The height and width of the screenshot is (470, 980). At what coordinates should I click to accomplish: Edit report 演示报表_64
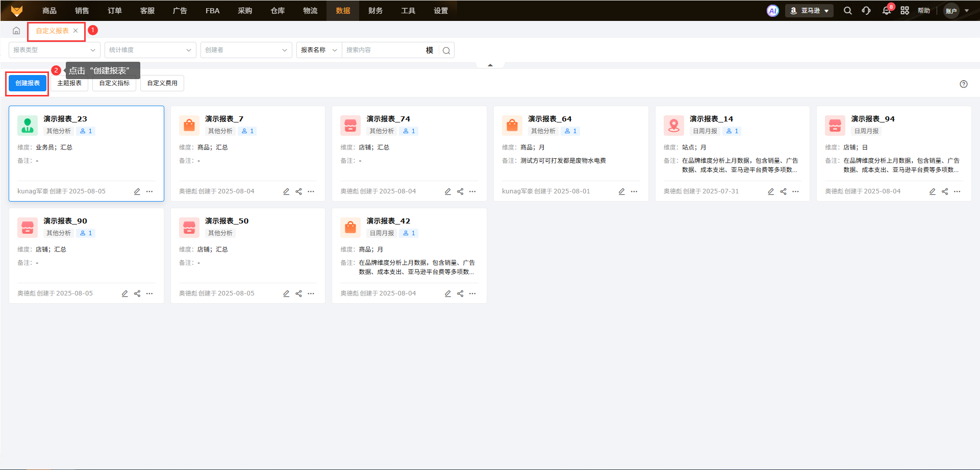click(622, 192)
